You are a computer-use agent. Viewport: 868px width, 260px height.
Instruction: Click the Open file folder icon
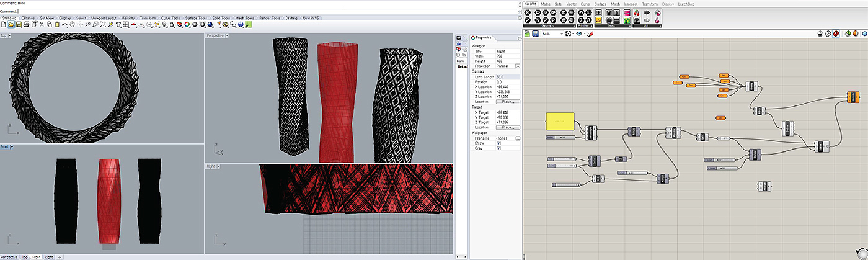coord(11,24)
